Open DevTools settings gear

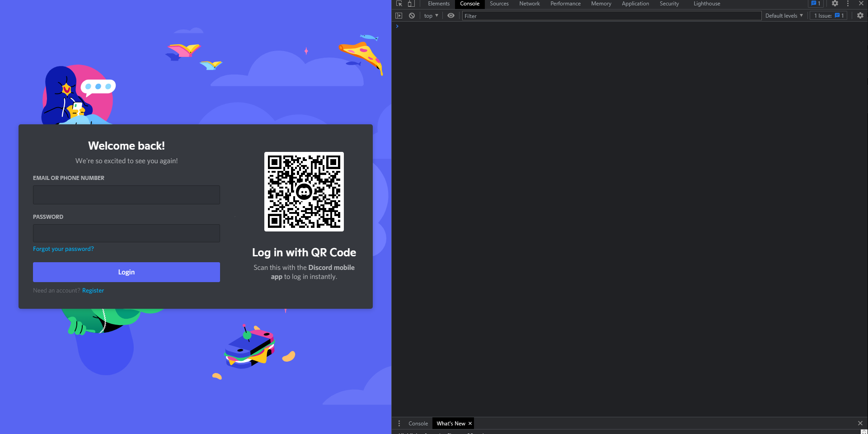(x=835, y=4)
